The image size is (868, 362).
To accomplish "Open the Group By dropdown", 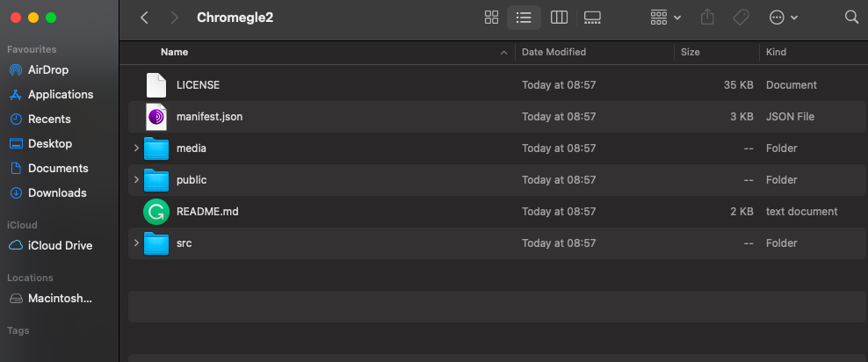I will [665, 18].
